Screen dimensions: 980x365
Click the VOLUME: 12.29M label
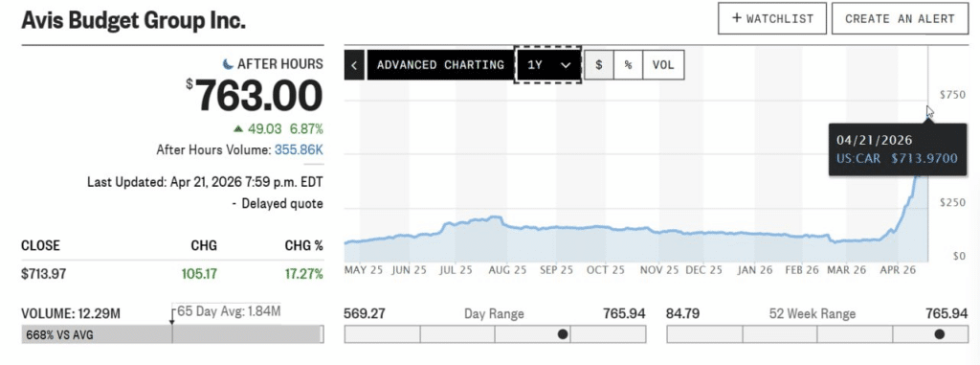[70, 313]
